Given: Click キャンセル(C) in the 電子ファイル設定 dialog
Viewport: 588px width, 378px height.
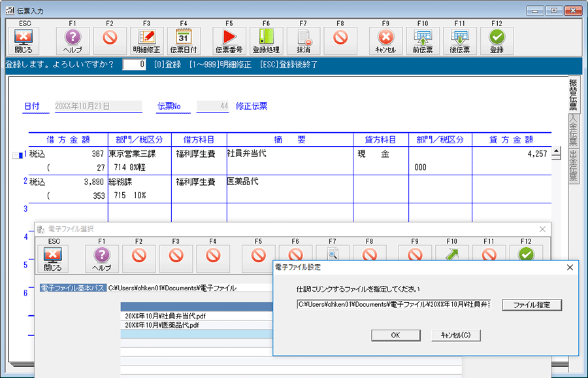Looking at the screenshot, I should (x=455, y=335).
